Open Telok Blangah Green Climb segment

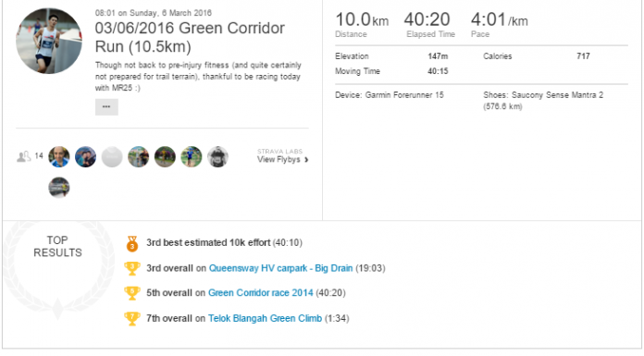pyautogui.click(x=265, y=318)
